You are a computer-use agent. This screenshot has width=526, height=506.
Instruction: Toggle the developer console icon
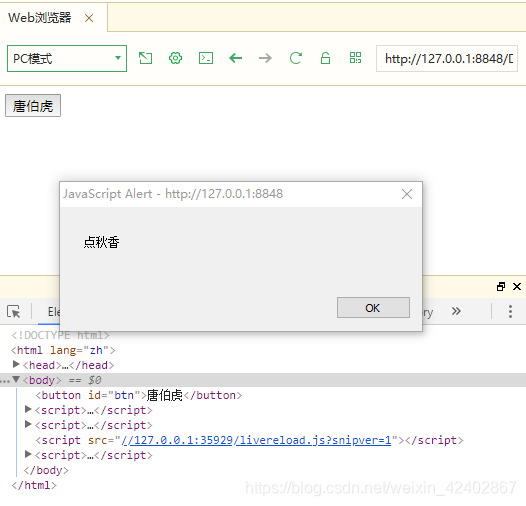pos(206,58)
